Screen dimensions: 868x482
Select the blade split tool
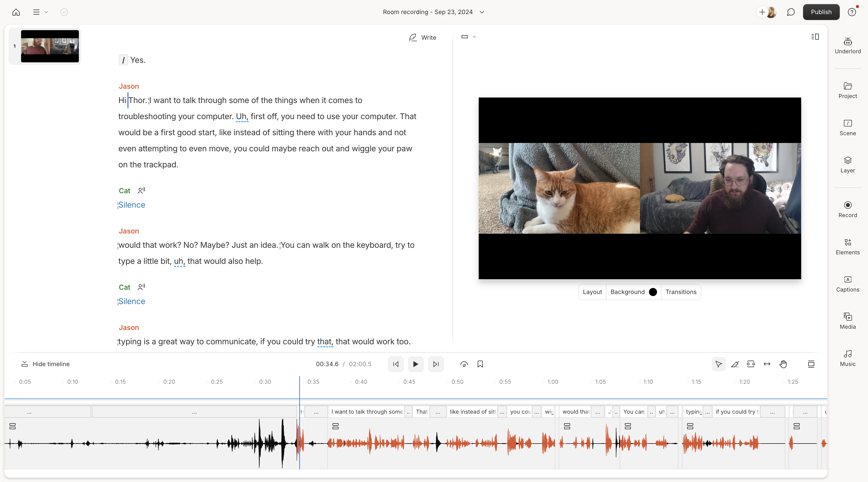coord(735,364)
